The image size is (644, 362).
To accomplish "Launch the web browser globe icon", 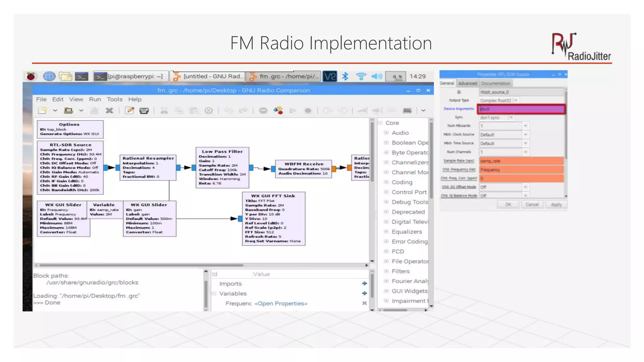I will point(49,76).
